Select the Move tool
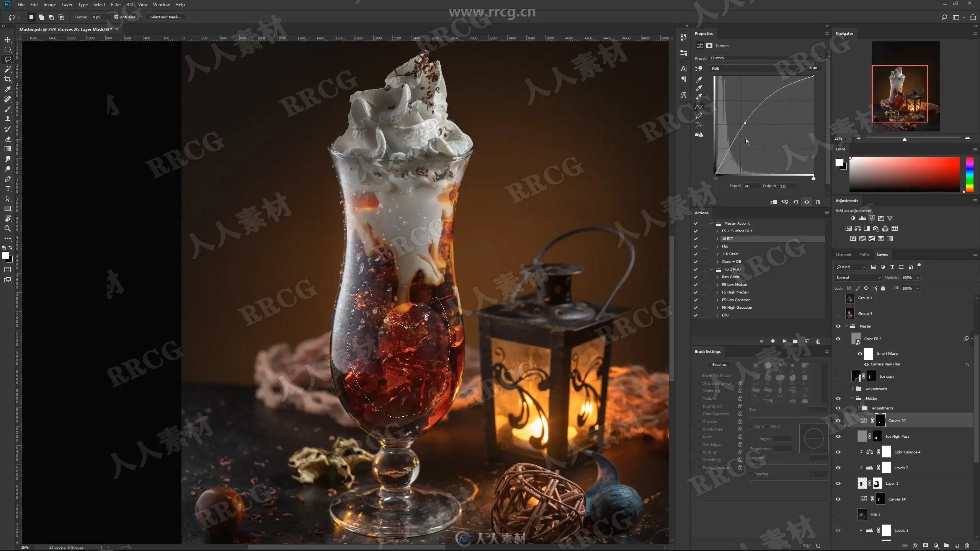 pos(8,39)
